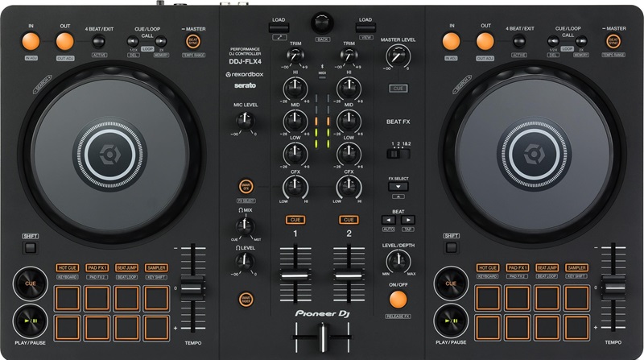Touch the right jog wheel center display
This screenshot has height=360, width=644.
pos(534,155)
